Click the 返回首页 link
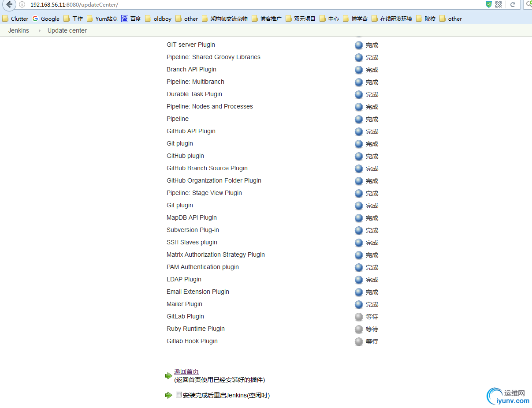The height and width of the screenshot is (408, 532). click(x=186, y=371)
